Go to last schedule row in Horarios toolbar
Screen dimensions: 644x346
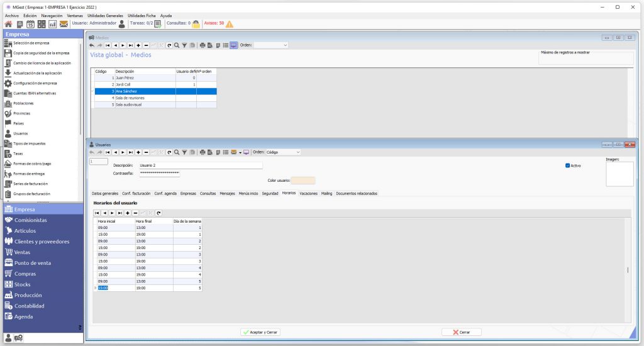pyautogui.click(x=120, y=213)
